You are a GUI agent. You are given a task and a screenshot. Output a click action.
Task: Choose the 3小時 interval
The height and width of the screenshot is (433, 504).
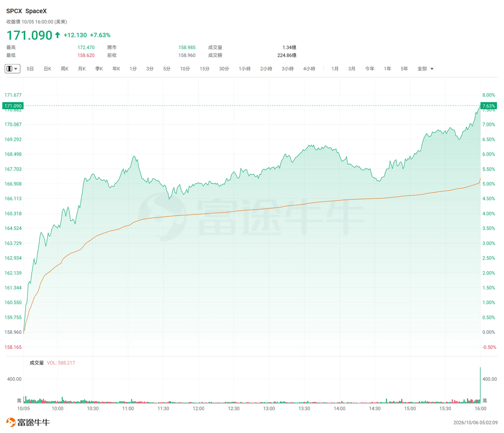(x=288, y=69)
